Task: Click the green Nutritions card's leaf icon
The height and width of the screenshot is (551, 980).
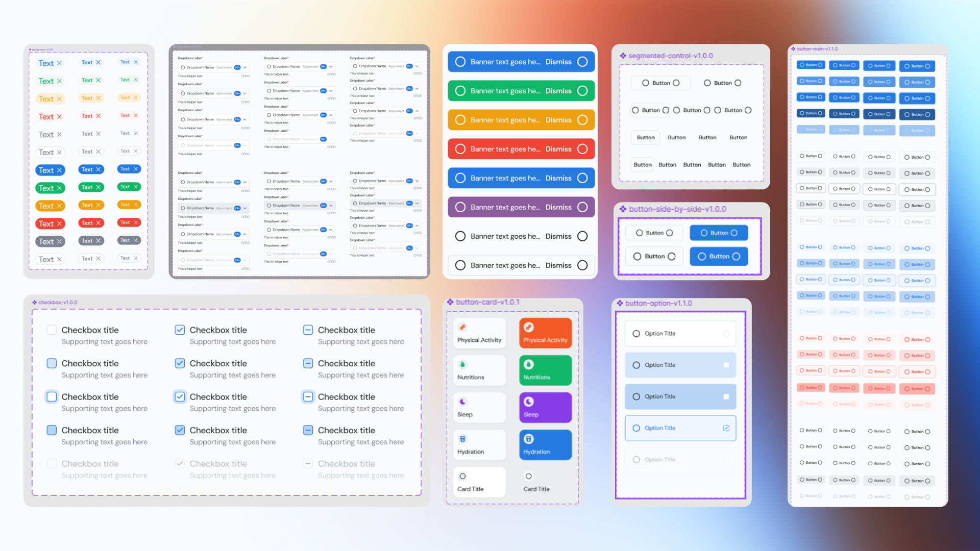Action: [x=529, y=364]
